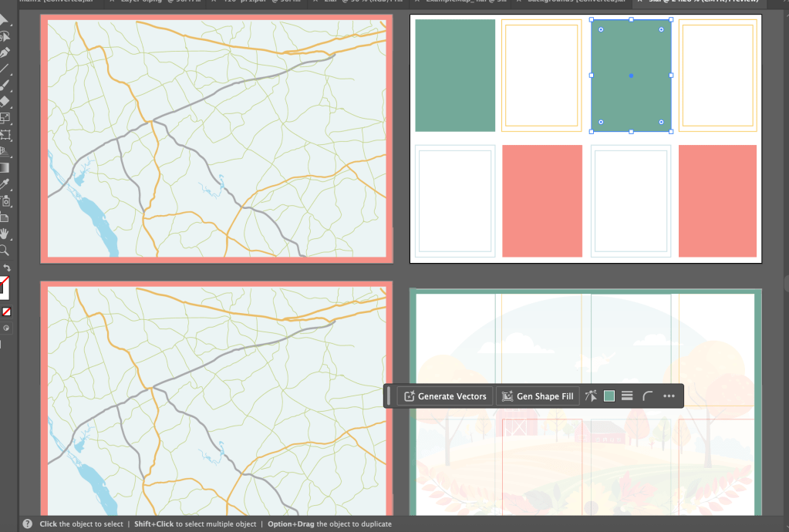Open corner radius options in task bar
Screen dimensions: 789x532
(x=648, y=396)
